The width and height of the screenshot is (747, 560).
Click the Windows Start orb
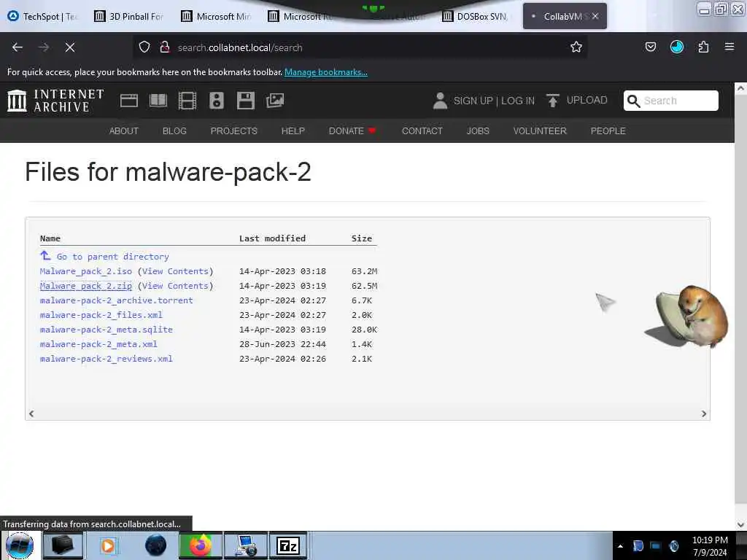tap(20, 545)
